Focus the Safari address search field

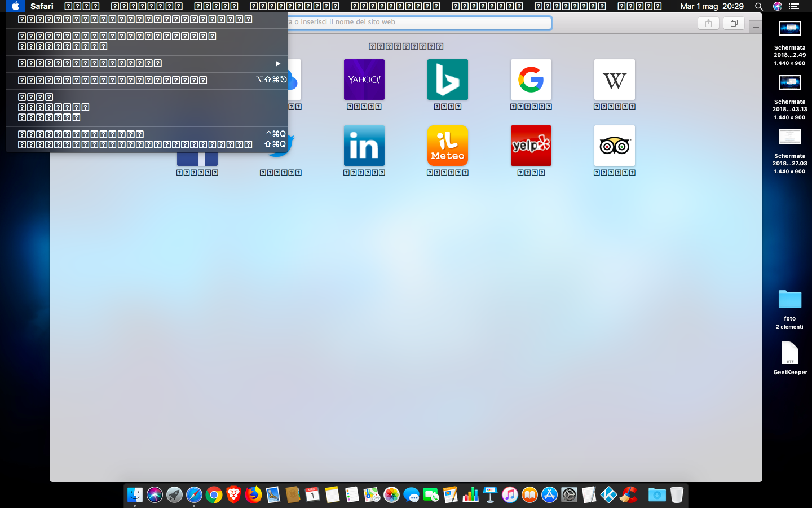(x=420, y=23)
